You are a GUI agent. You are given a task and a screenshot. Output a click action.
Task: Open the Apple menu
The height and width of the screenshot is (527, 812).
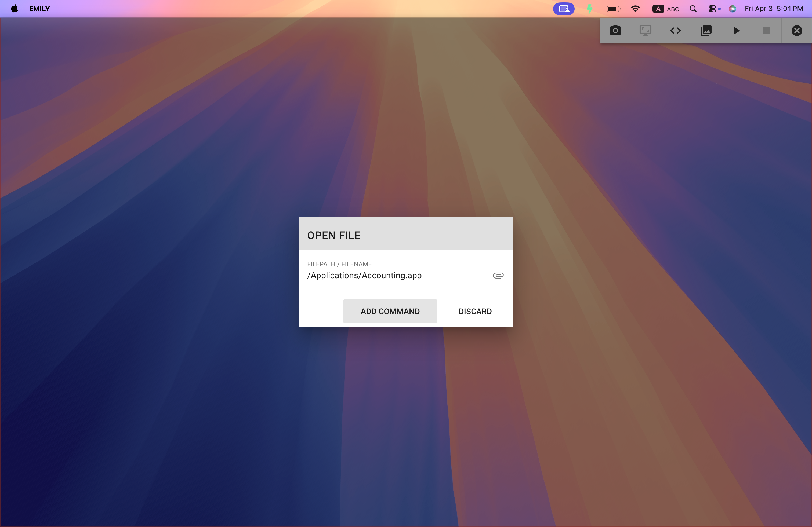pyautogui.click(x=14, y=9)
